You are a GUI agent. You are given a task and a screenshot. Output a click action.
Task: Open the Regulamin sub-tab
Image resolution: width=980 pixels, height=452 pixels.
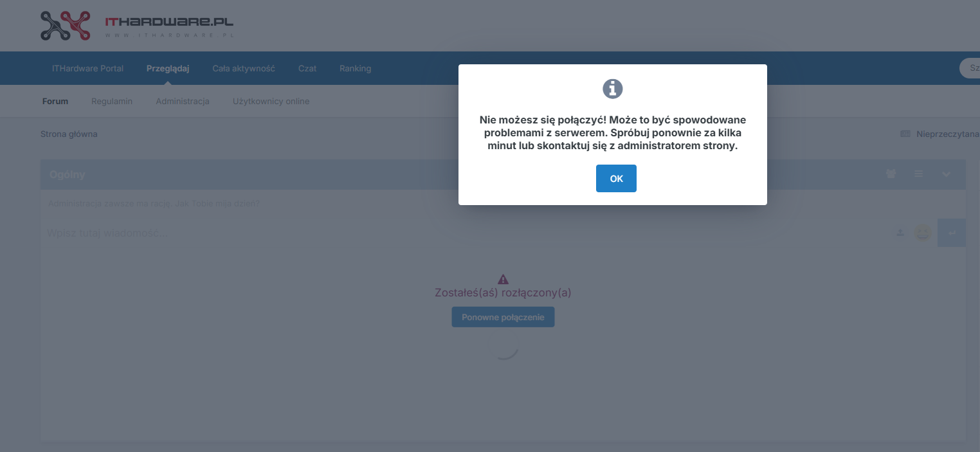pyautogui.click(x=112, y=101)
